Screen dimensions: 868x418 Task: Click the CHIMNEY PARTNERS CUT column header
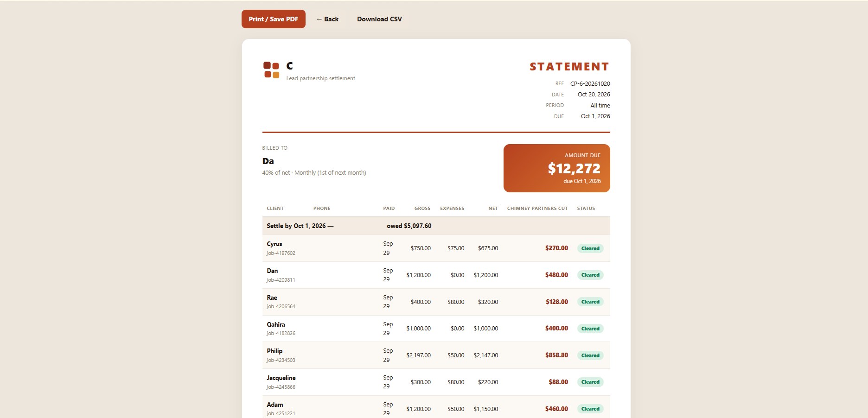tap(537, 209)
